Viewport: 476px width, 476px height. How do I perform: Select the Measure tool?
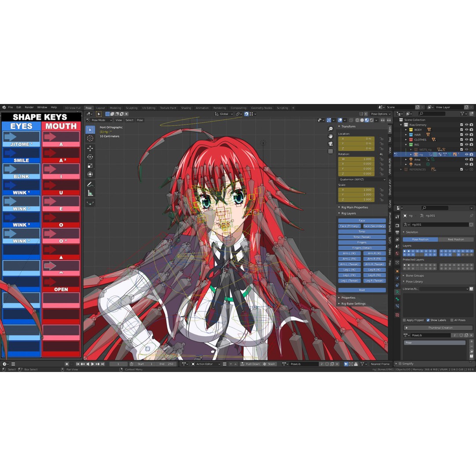click(x=90, y=193)
